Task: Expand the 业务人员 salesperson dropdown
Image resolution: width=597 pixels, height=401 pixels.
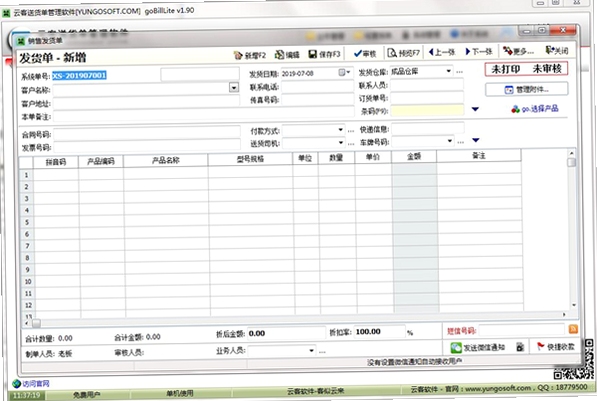Action: [x=311, y=350]
